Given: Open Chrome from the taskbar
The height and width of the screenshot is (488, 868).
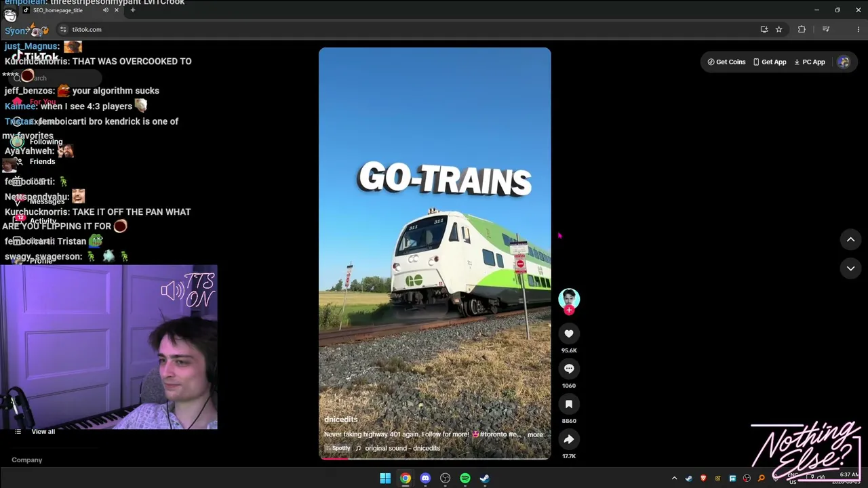Looking at the screenshot, I should [x=405, y=479].
